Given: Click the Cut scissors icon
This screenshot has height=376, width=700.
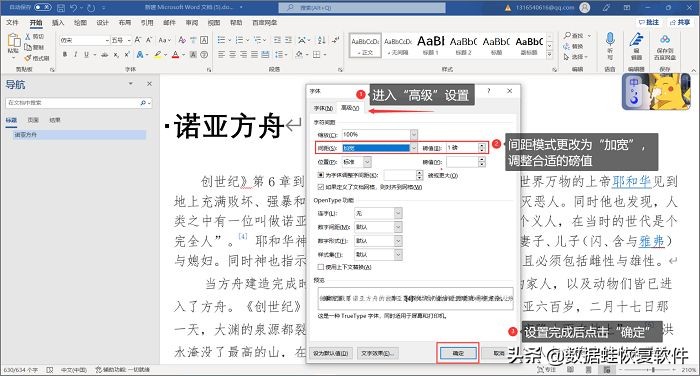Looking at the screenshot, I should (28, 37).
